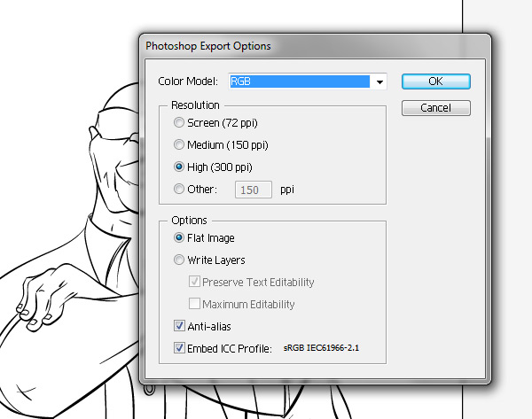
Task: Toggle Preserve Text Editability checkbox
Action: click(x=195, y=283)
